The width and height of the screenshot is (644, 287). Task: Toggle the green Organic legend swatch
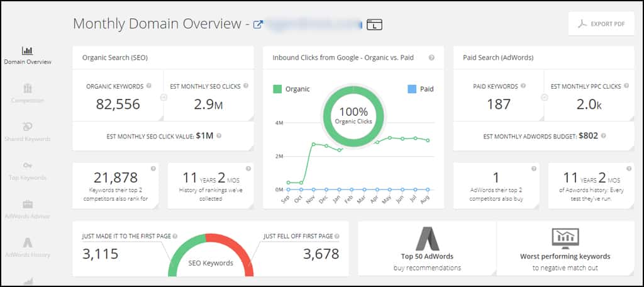[x=277, y=89]
